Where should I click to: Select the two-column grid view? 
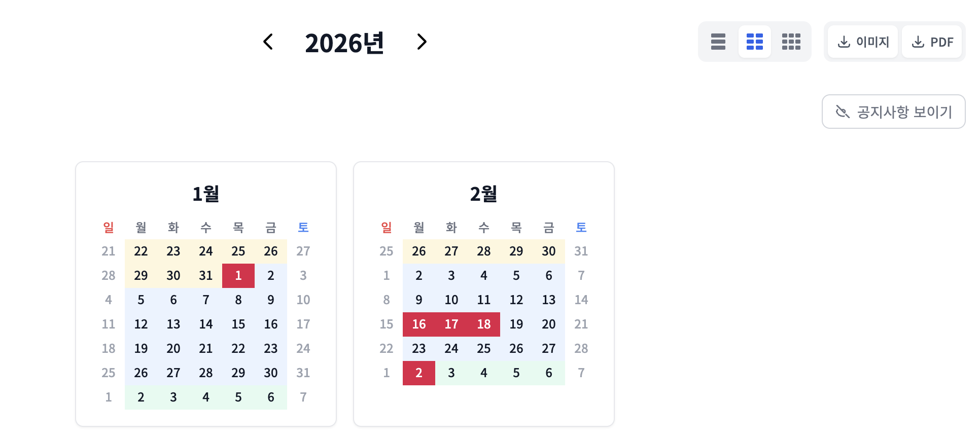coord(754,42)
